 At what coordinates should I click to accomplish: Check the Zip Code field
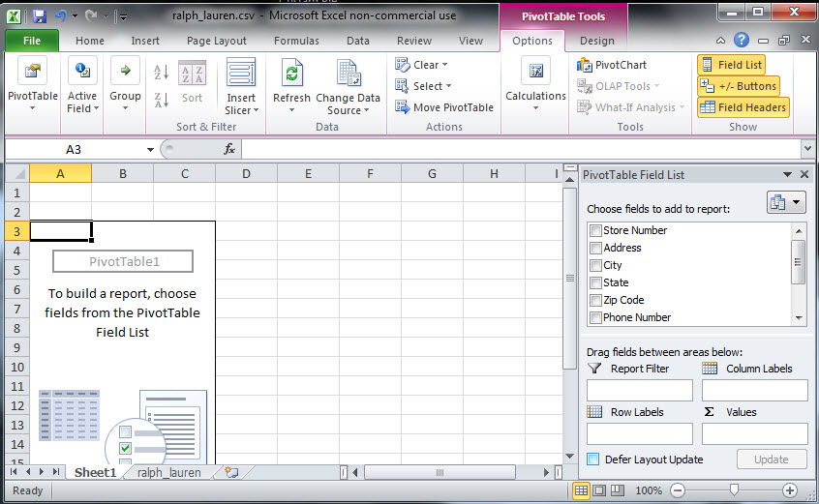pyautogui.click(x=595, y=300)
